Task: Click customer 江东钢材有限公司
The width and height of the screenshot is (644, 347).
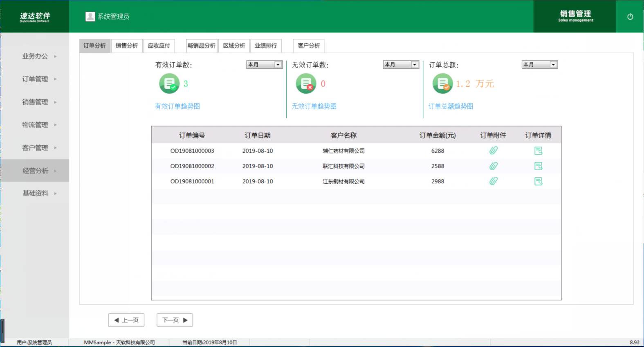Action: point(343,181)
